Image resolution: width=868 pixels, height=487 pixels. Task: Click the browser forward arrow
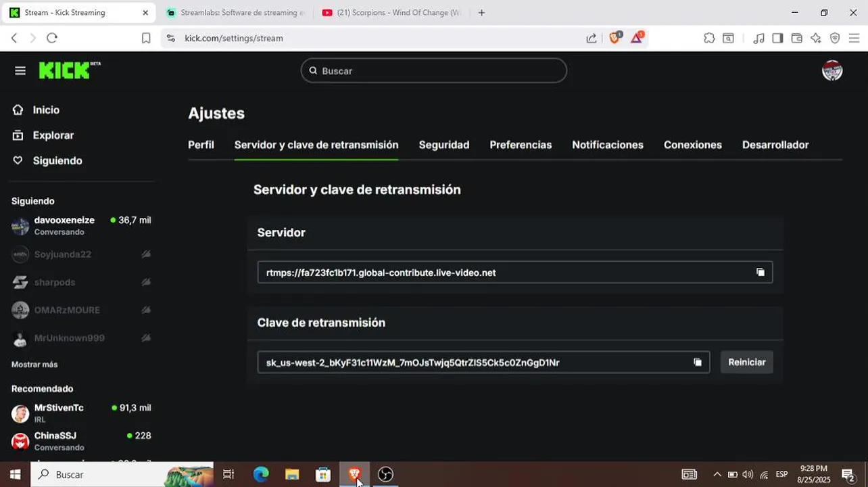pos(32,39)
